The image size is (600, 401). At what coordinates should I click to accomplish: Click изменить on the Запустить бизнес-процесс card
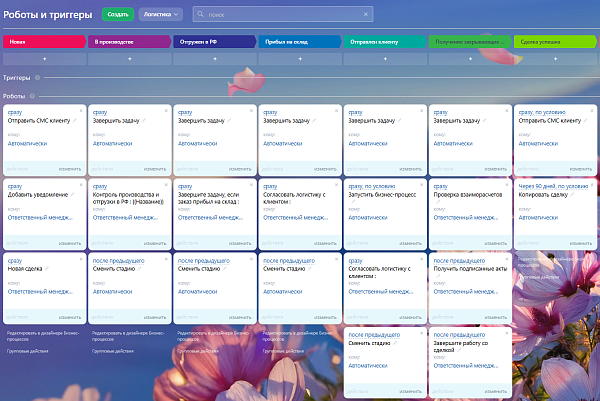[411, 243]
